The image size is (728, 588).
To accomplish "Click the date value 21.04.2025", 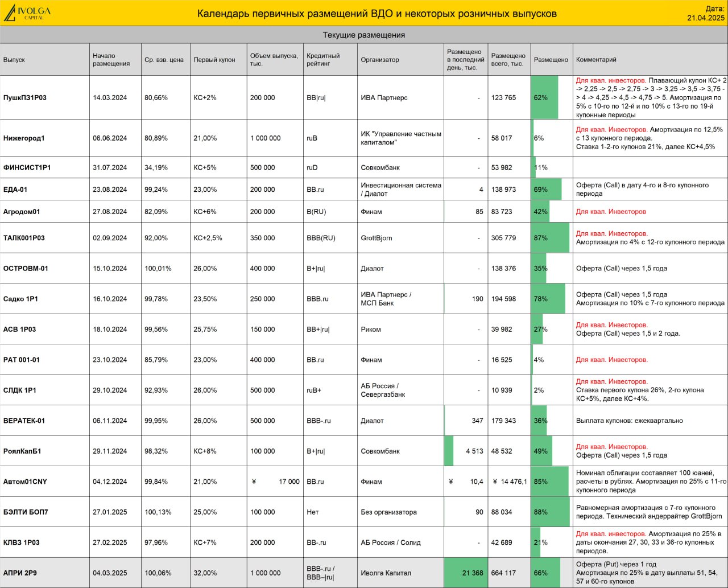I will click(x=706, y=18).
